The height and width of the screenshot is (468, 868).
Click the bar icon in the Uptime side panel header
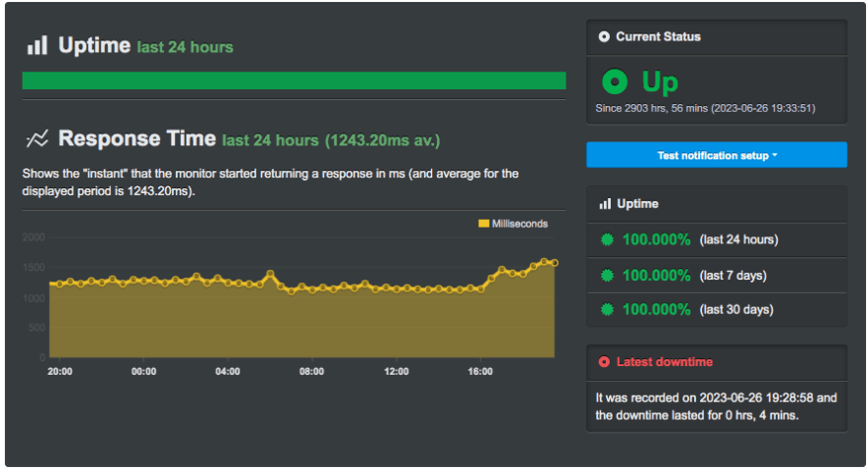[x=605, y=203]
